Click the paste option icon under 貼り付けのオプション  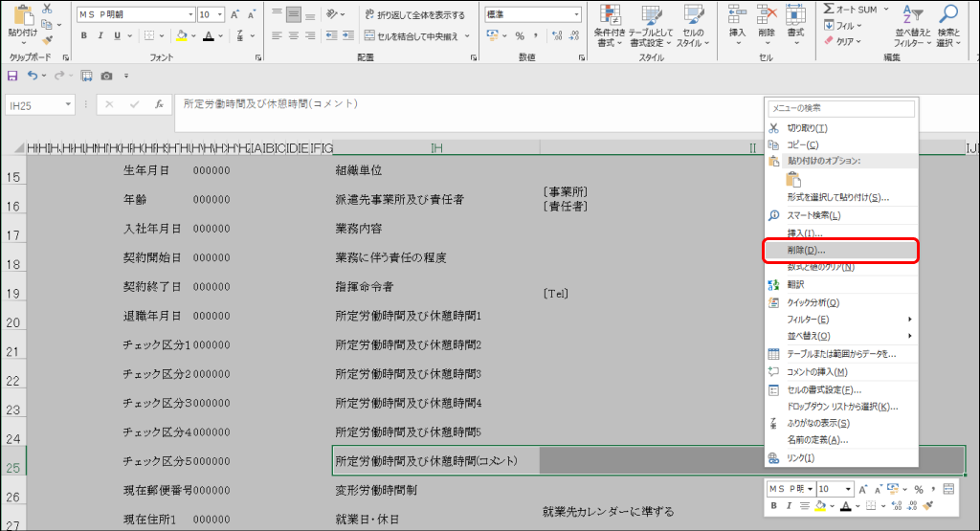coord(793,180)
